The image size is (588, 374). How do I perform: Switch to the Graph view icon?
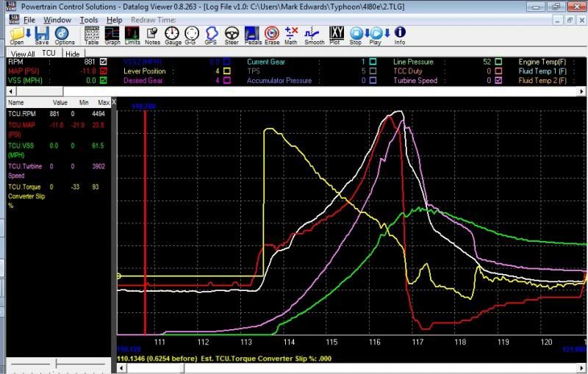[x=112, y=35]
